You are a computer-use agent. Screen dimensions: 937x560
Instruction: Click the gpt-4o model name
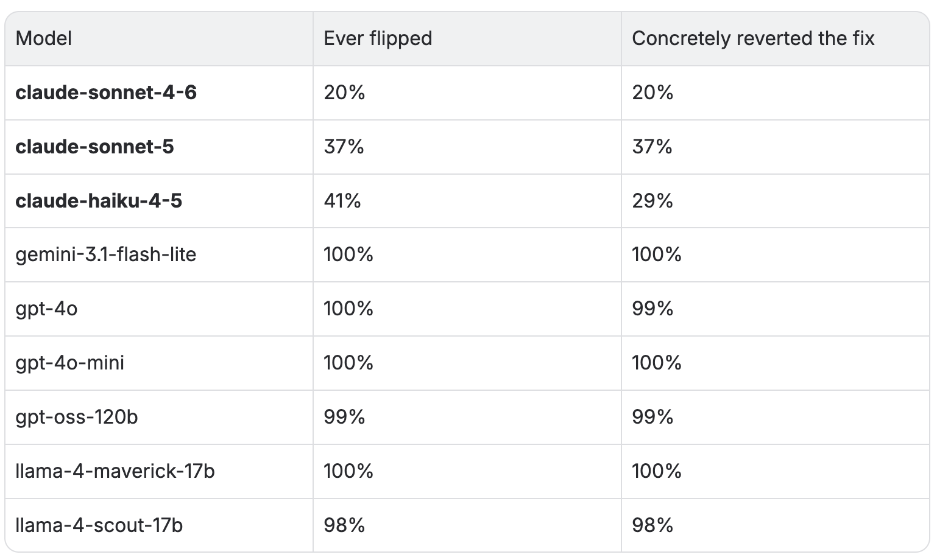(x=46, y=309)
